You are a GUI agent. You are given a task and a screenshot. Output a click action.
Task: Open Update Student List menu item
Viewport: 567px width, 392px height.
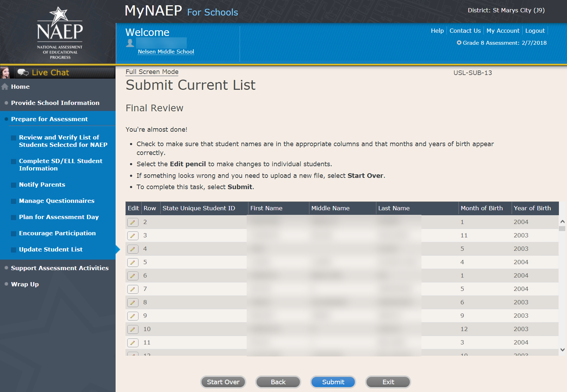tap(51, 249)
